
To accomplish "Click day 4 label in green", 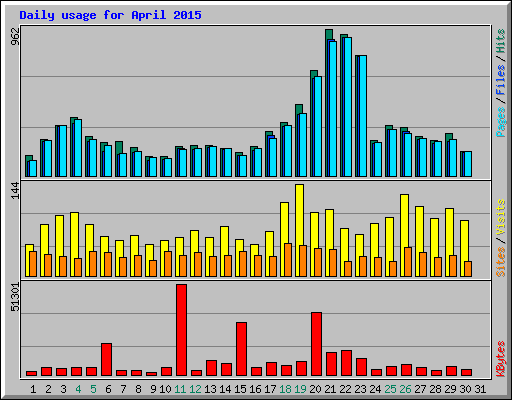I will 78,389.
